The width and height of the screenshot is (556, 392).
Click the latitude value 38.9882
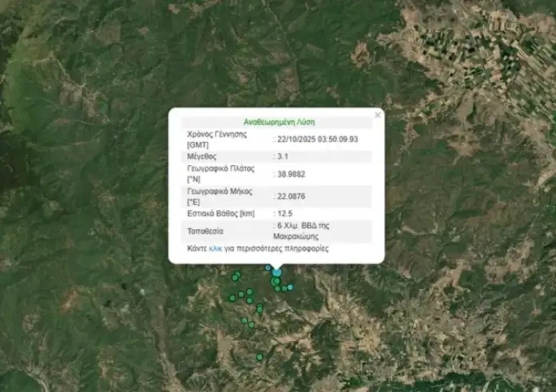291,173
